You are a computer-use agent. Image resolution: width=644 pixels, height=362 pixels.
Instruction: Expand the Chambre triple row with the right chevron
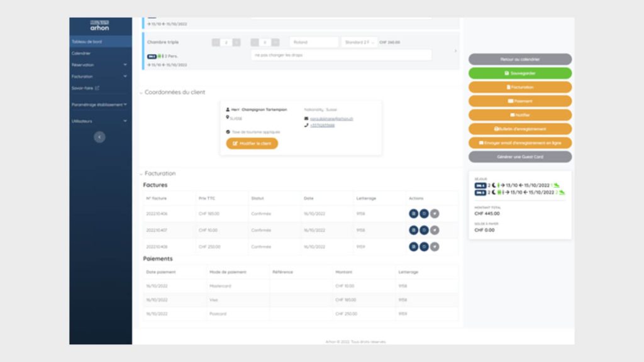click(x=455, y=51)
